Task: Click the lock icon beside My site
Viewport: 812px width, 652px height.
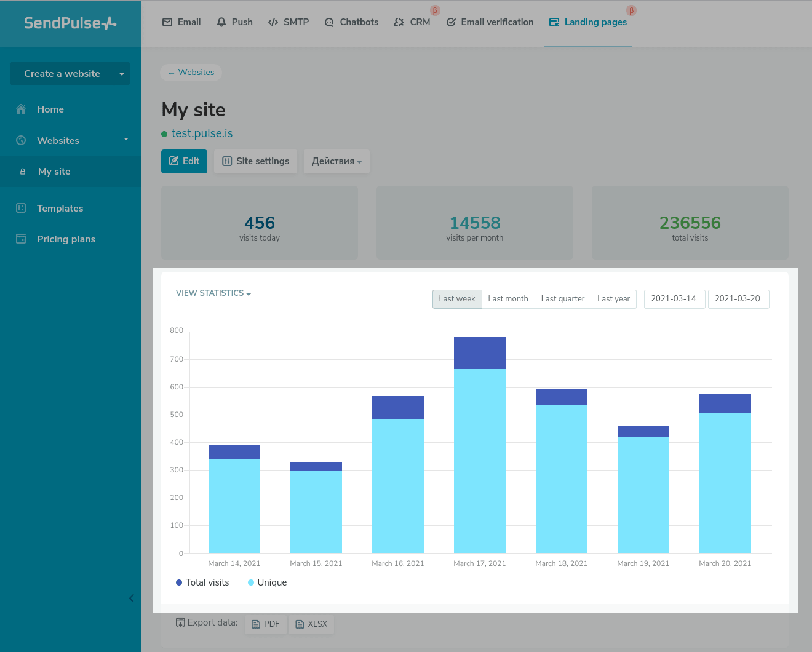Action: [23, 172]
